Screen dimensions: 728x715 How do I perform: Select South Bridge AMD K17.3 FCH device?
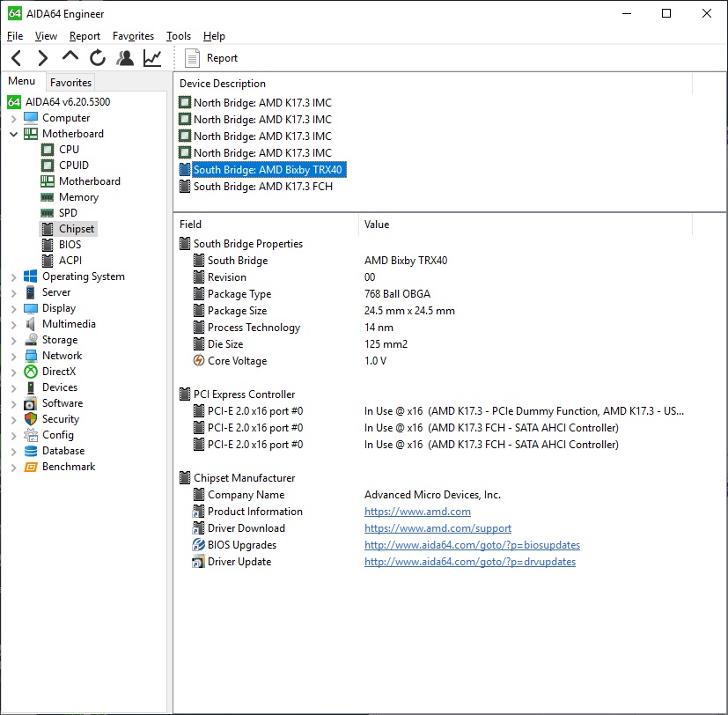262,187
